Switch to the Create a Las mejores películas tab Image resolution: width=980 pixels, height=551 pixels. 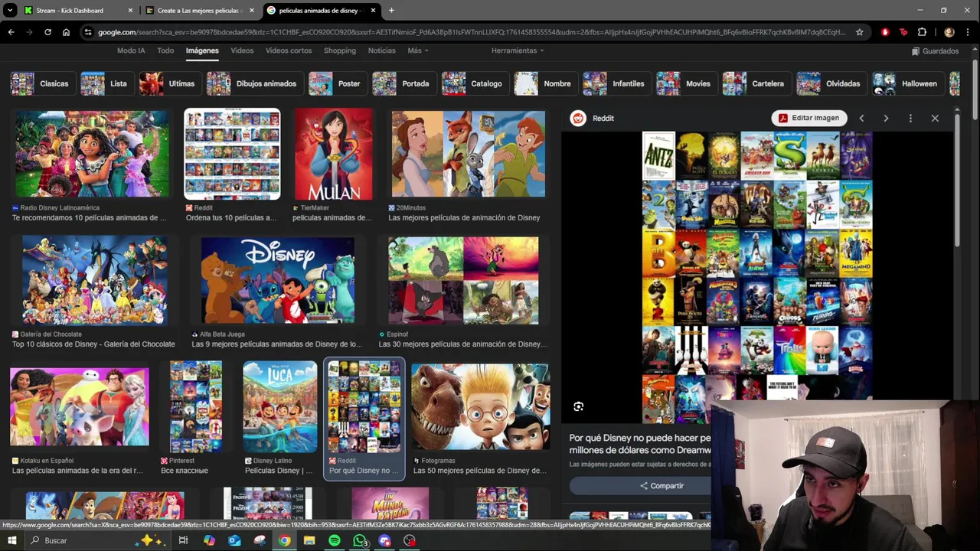[200, 11]
